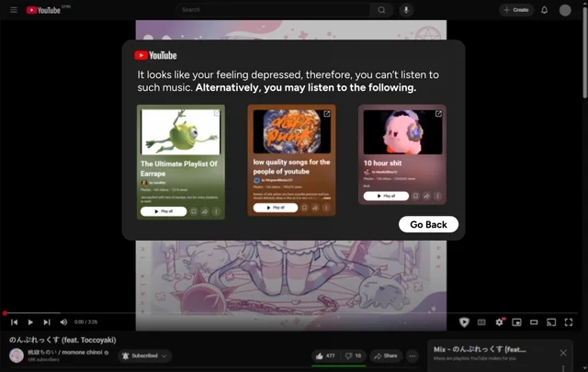Share the 10 hour playlist card
This screenshot has width=588, height=372.
click(x=426, y=196)
